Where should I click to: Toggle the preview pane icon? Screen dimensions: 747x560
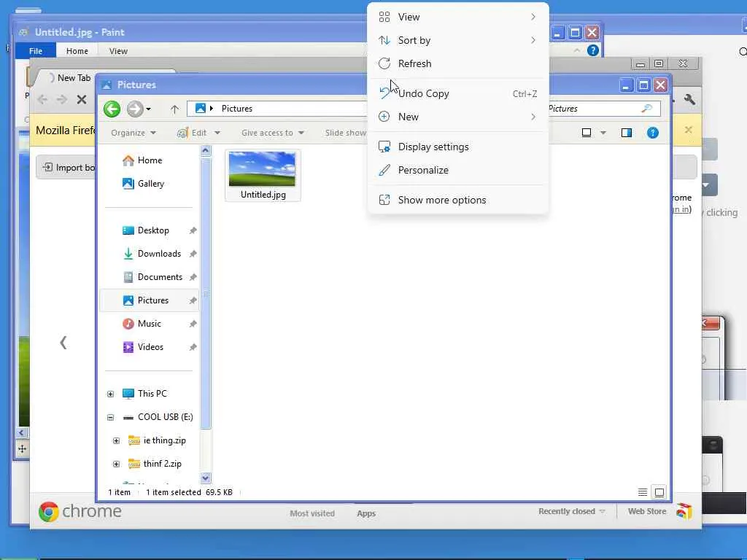[627, 133]
